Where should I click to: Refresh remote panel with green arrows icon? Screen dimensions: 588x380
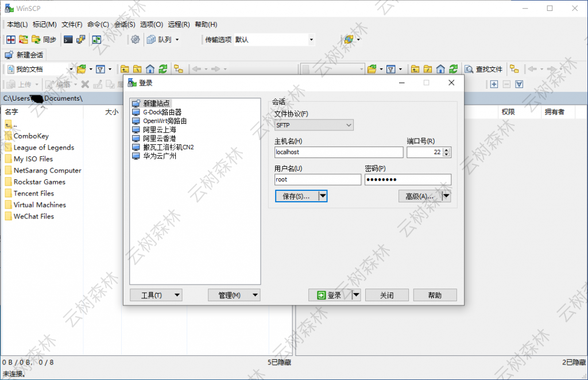(454, 69)
